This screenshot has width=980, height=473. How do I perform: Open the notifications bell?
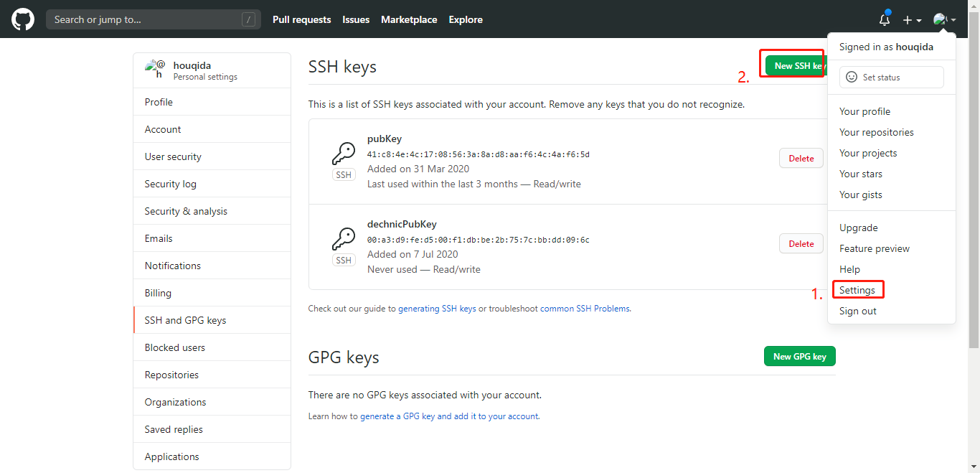click(884, 19)
